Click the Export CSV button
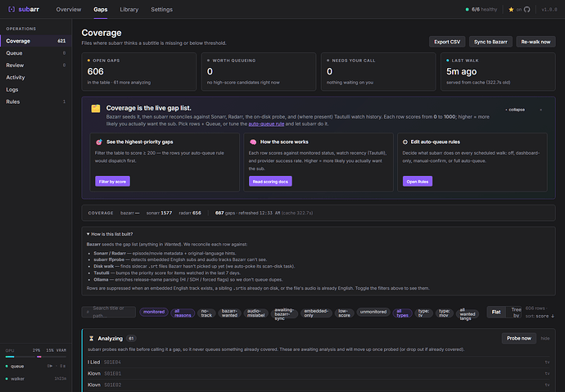565x392 pixels. pyautogui.click(x=447, y=42)
